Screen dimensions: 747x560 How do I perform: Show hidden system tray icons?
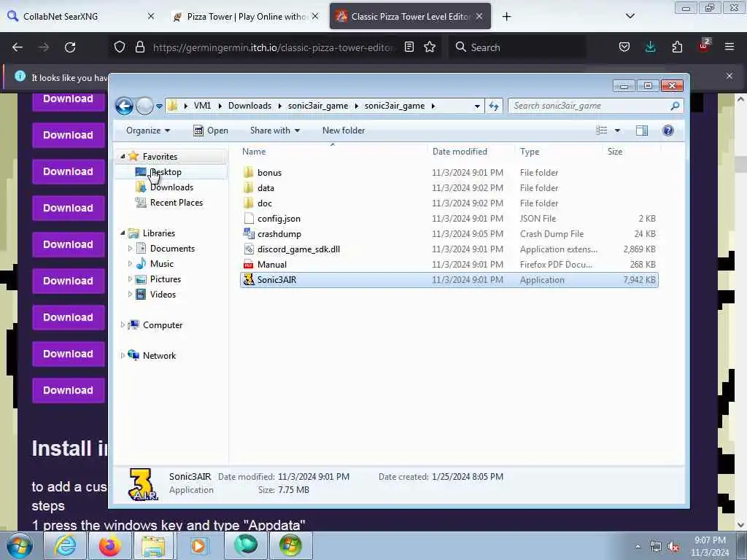tap(638, 547)
